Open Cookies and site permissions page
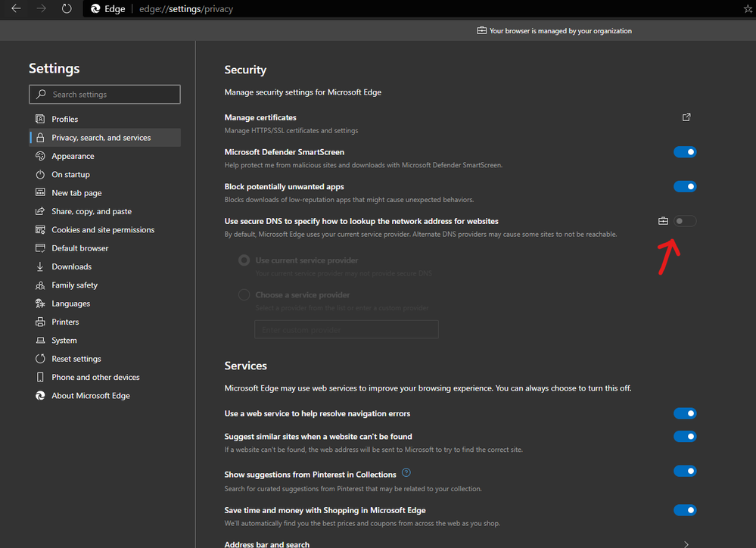The width and height of the screenshot is (756, 548). 104,229
